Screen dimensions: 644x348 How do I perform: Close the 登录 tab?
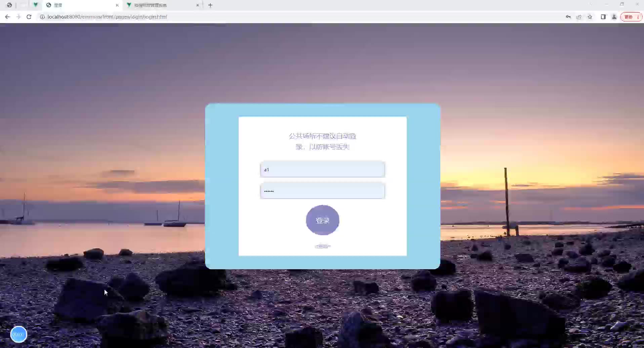(x=117, y=5)
